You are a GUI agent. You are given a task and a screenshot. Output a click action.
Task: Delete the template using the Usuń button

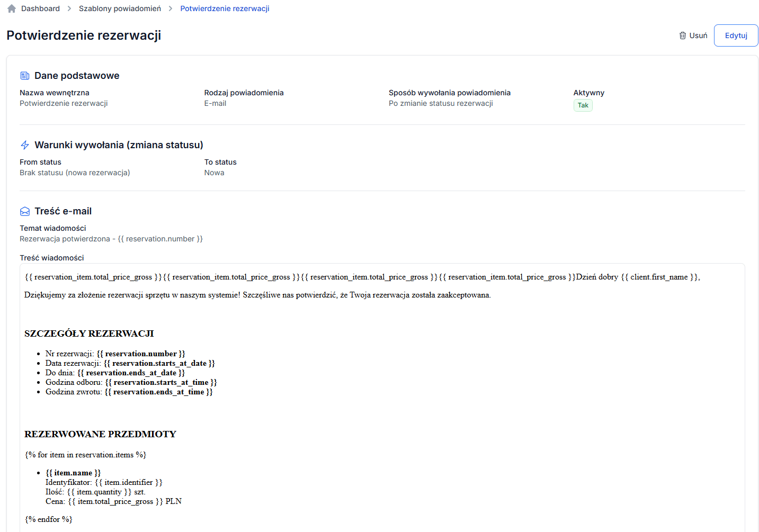click(693, 35)
